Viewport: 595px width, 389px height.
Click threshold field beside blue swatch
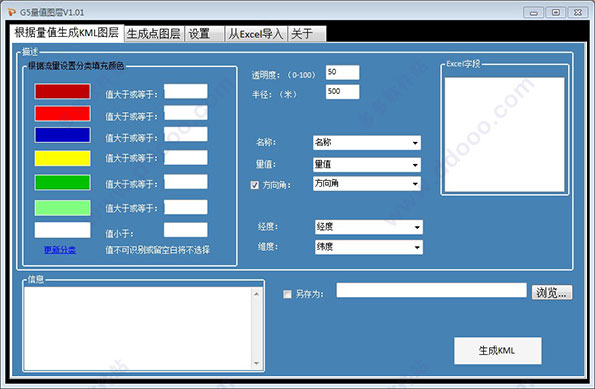click(x=186, y=134)
